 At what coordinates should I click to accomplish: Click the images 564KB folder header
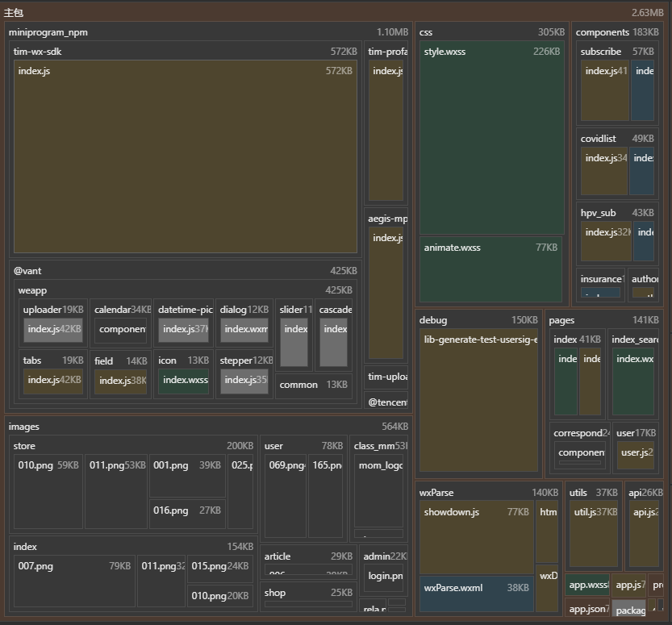208,427
